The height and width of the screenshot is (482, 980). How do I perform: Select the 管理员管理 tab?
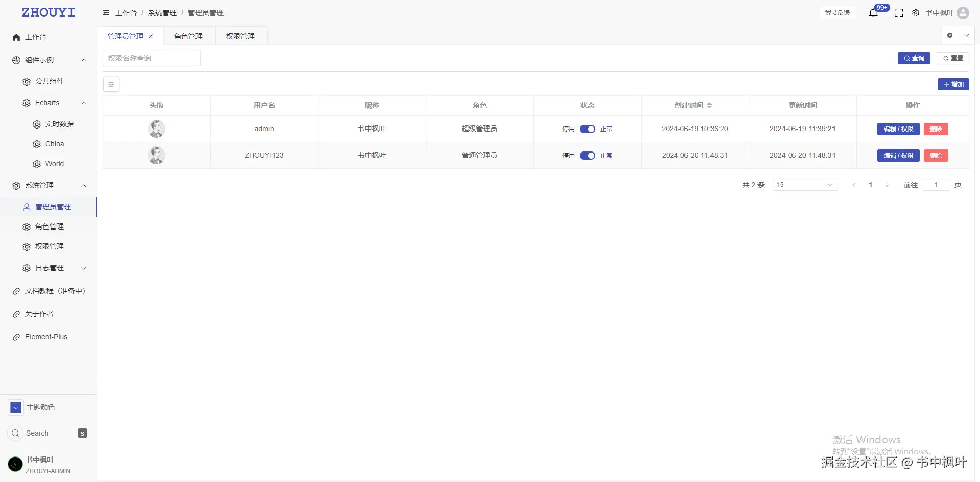click(126, 36)
